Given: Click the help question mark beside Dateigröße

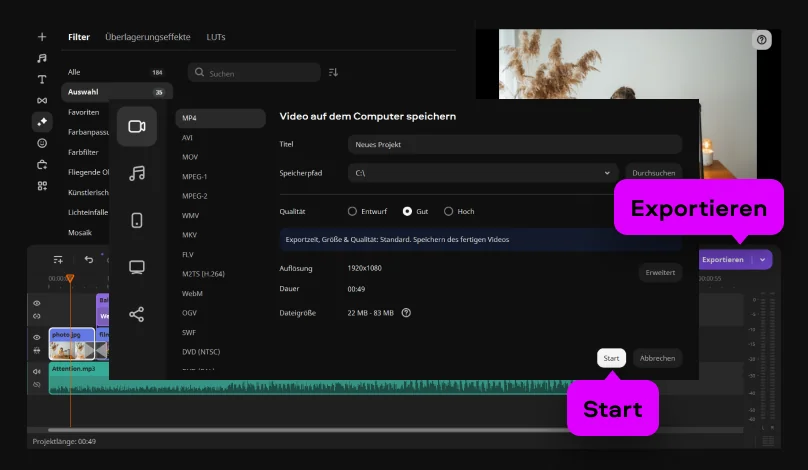Looking at the screenshot, I should click(406, 313).
